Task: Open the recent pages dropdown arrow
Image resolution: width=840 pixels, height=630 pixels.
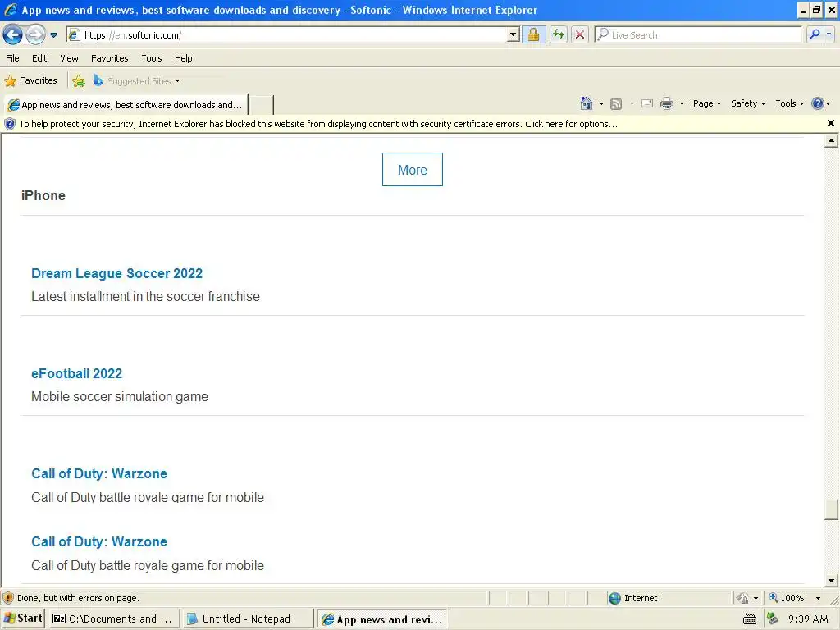Action: (53, 35)
